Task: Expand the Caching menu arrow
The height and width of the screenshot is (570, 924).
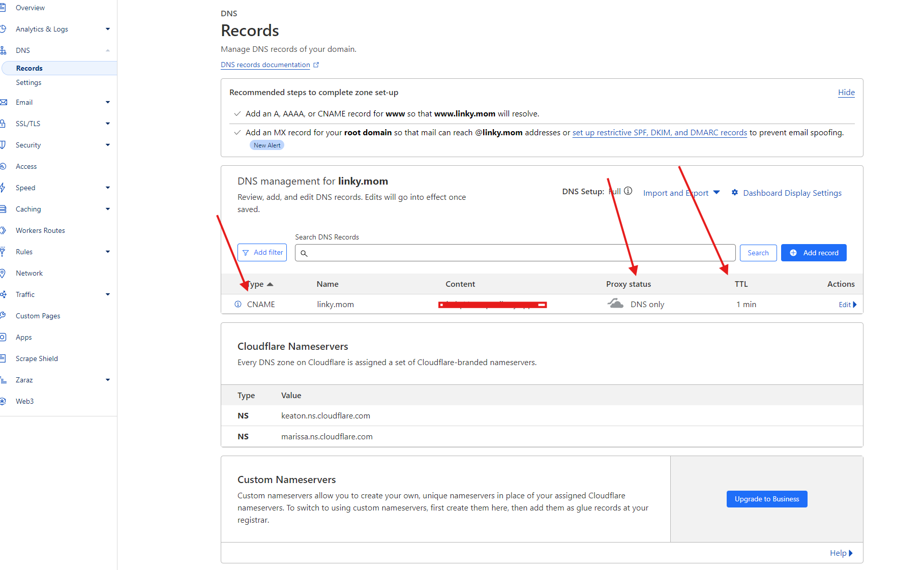Action: click(108, 209)
